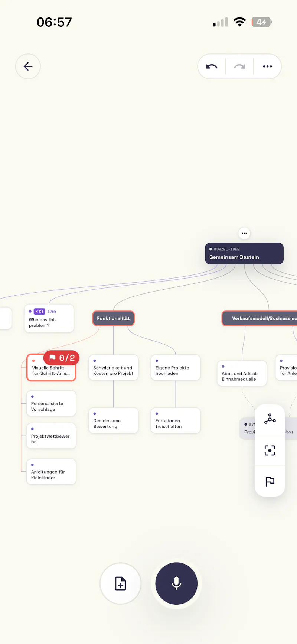
Task: Start voice recording with microphone button
Action: click(176, 583)
